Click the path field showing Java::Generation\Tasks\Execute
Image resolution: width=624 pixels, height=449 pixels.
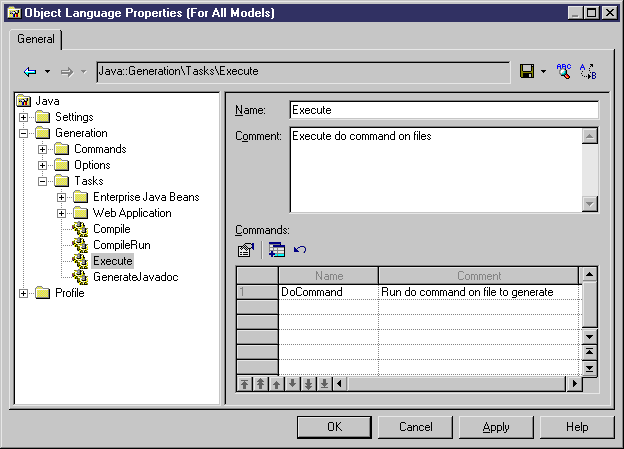(x=303, y=72)
